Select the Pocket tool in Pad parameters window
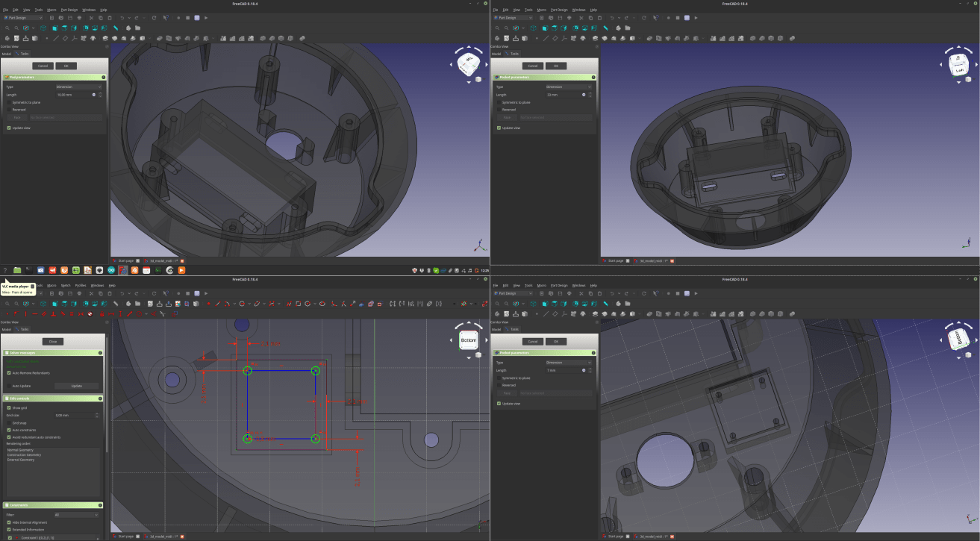 point(160,38)
